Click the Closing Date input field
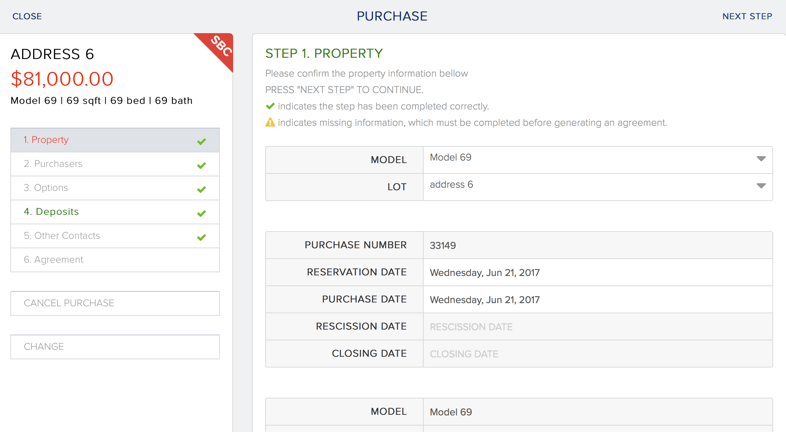Image resolution: width=786 pixels, height=432 pixels. 597,354
